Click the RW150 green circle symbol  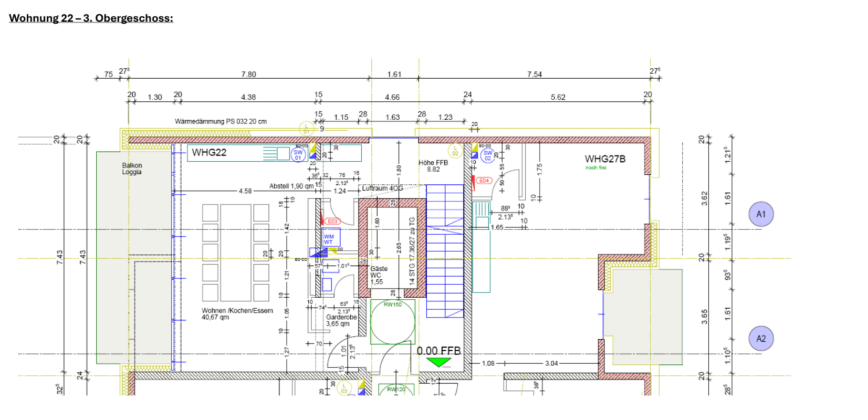tap(393, 322)
